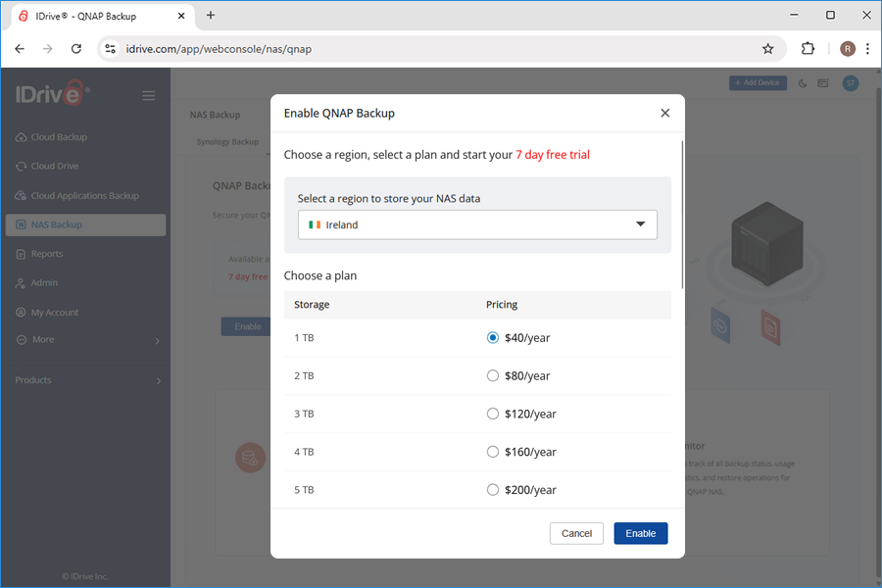Viewport: 882px width, 588px height.
Task: Click the background Enable button on page
Action: 247,326
